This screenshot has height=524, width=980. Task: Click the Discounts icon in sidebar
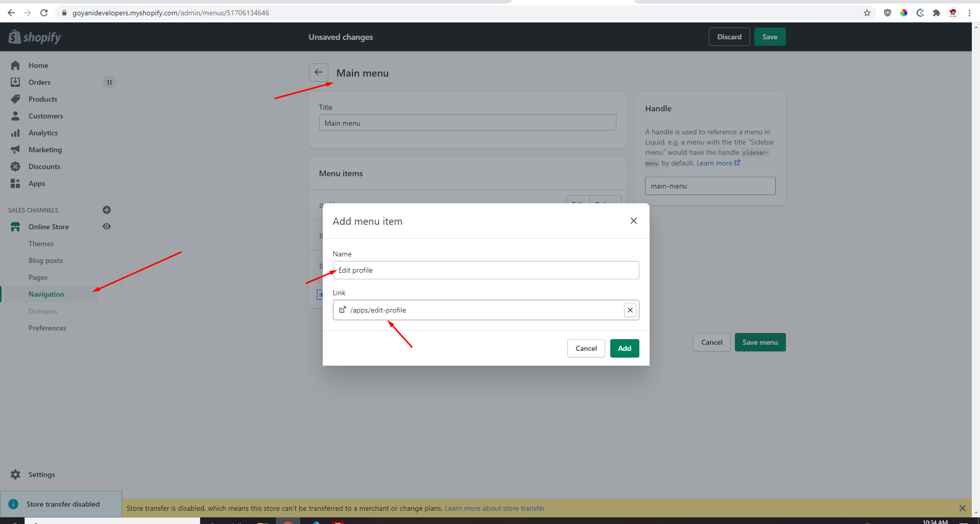click(x=15, y=166)
